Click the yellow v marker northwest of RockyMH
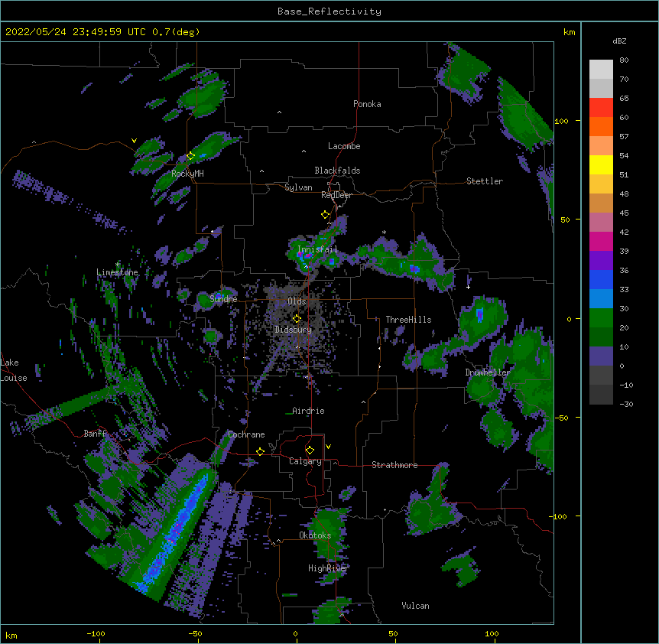The height and width of the screenshot is (644, 659). click(x=134, y=141)
